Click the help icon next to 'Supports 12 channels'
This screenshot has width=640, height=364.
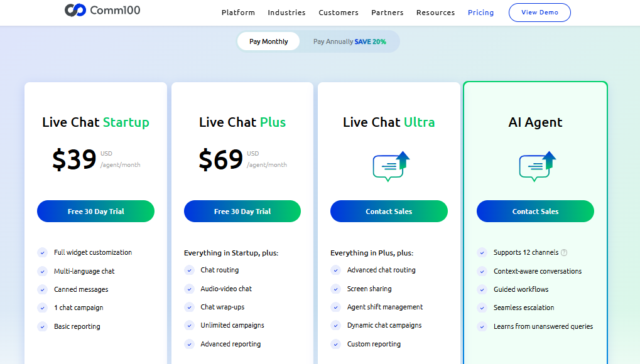[563, 252]
